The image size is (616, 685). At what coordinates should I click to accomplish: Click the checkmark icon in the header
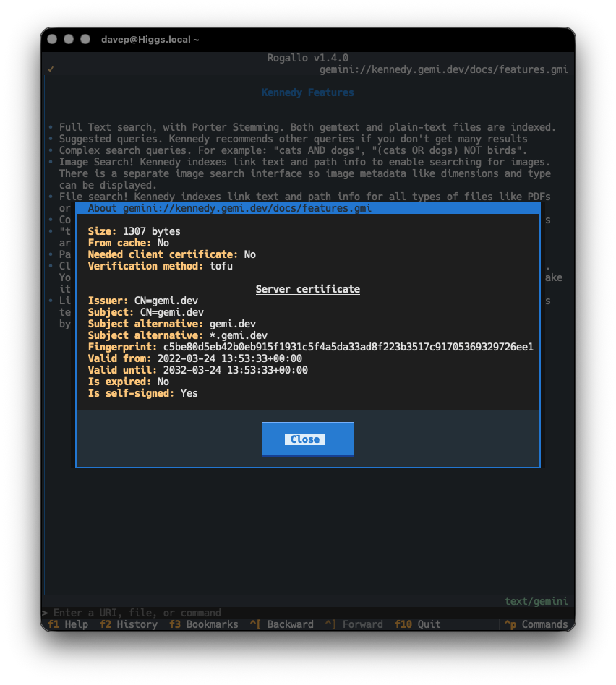point(51,69)
